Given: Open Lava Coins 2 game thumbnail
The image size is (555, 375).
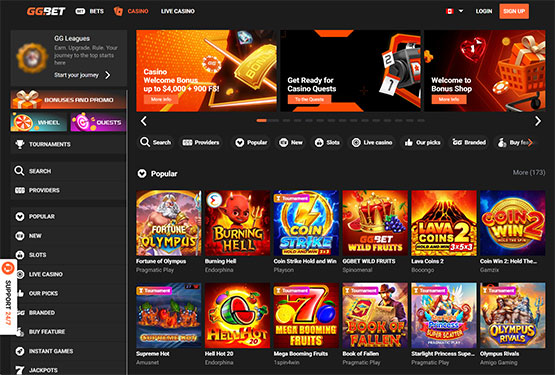Looking at the screenshot, I should [444, 223].
